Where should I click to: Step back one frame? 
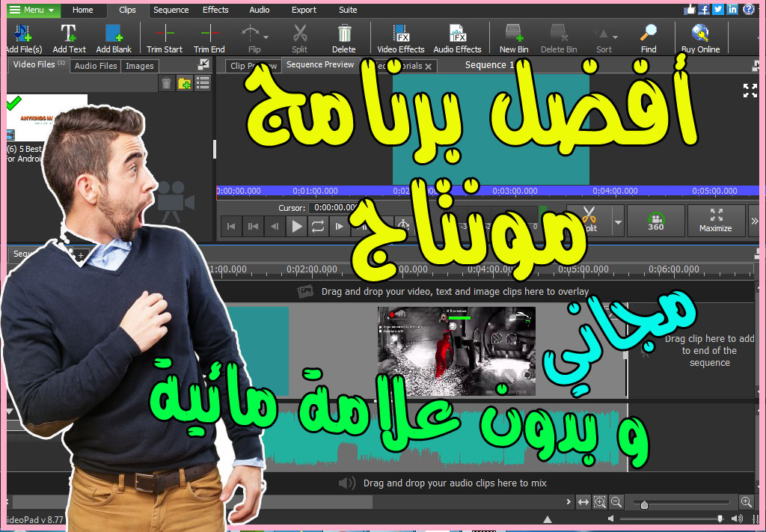(x=275, y=226)
